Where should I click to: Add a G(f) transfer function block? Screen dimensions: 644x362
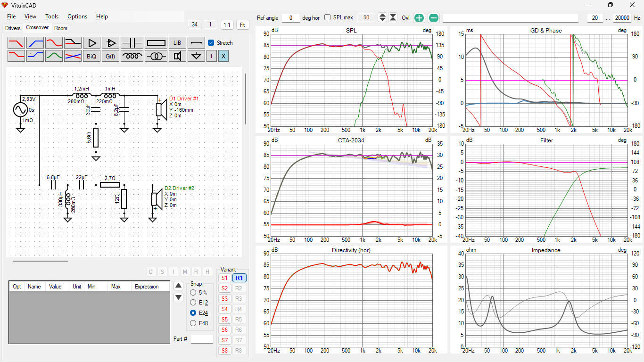pyautogui.click(x=110, y=56)
